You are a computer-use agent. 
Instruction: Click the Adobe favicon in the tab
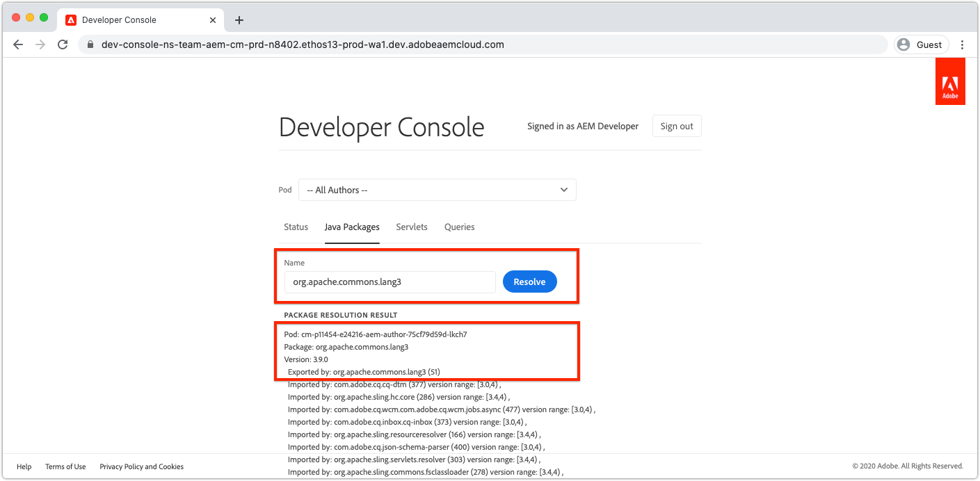coord(71,20)
